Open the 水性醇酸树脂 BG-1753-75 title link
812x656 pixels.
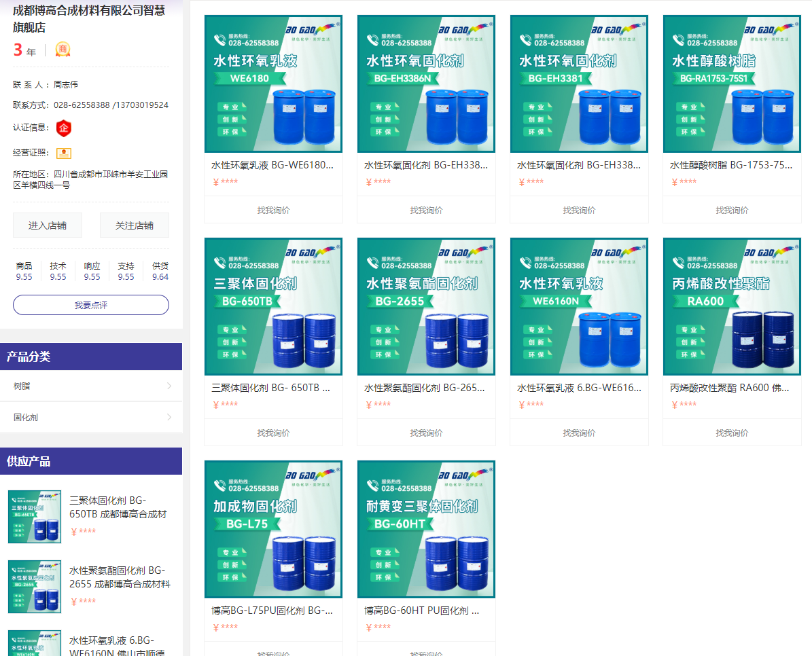[731, 165]
